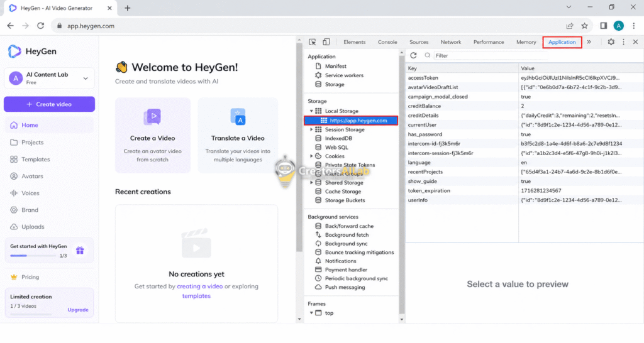Follow the creating a video link
The height and width of the screenshot is (343, 644).
199,286
